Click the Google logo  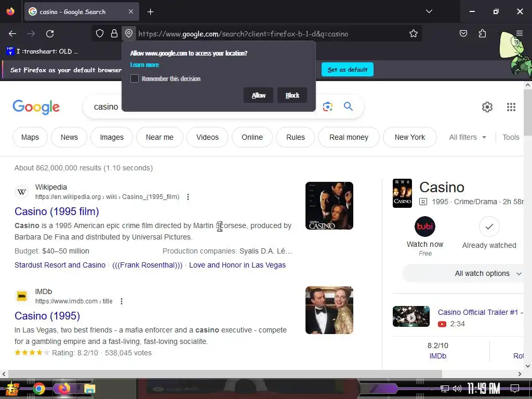click(36, 107)
